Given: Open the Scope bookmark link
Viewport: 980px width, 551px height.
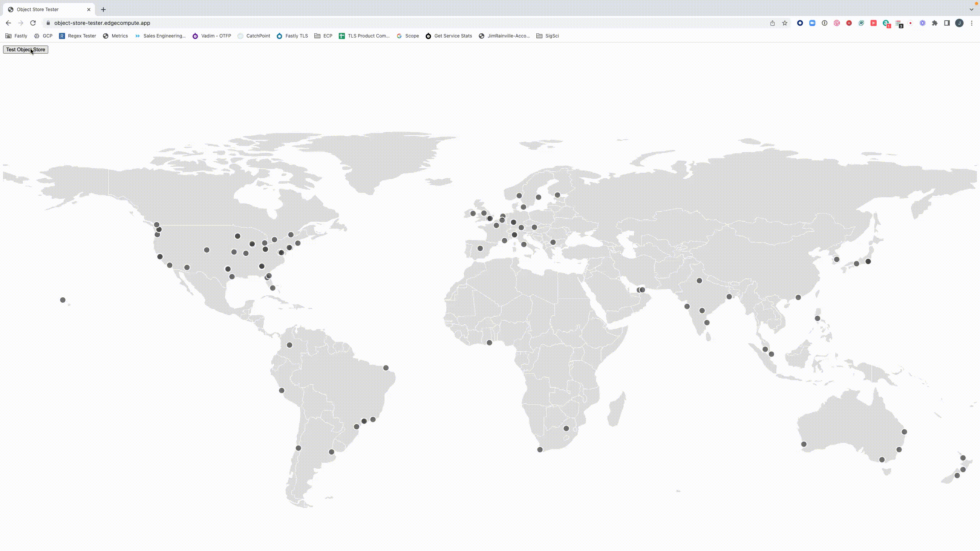Looking at the screenshot, I should coord(411,35).
